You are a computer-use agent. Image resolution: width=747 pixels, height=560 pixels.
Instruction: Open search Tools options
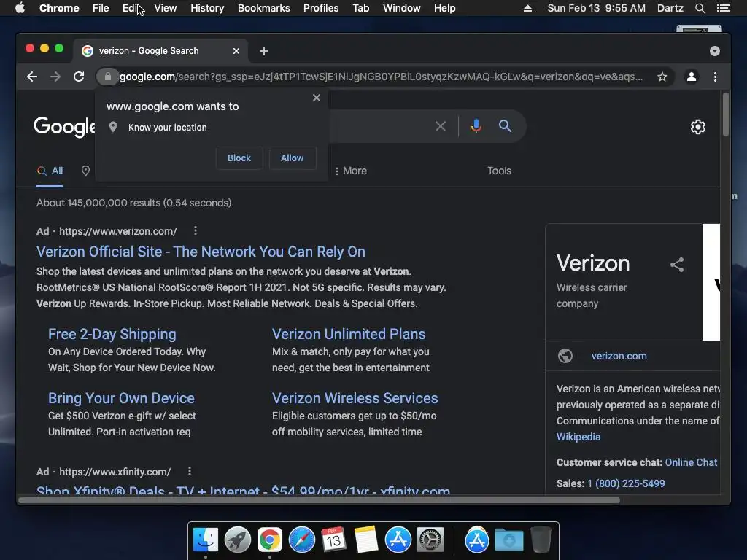point(499,171)
